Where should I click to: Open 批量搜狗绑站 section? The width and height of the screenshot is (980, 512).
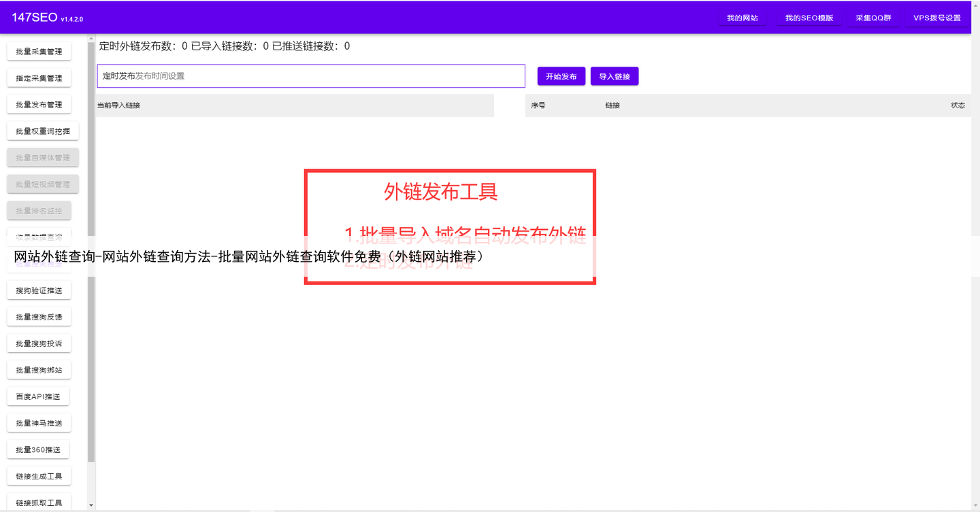[x=39, y=370]
